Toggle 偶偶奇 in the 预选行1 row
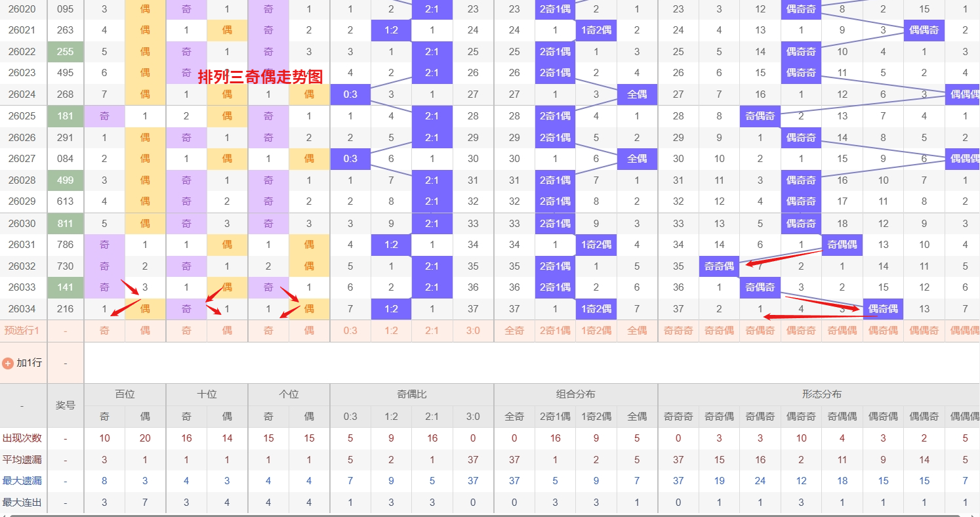Screen dimensions: 980x517 coord(924,331)
